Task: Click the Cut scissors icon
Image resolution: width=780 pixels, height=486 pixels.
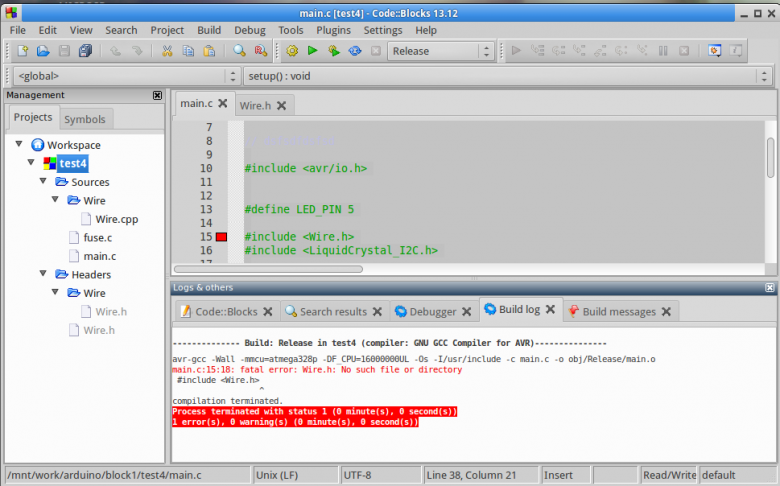Action: (x=167, y=51)
